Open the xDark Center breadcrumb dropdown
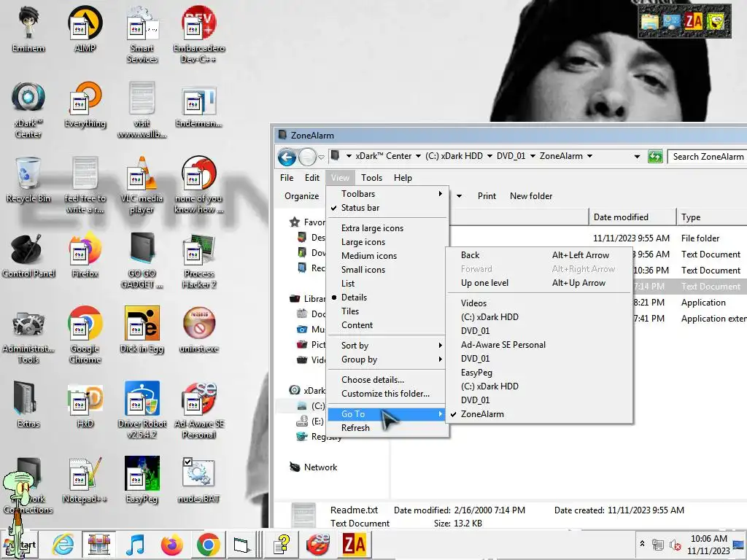 click(x=418, y=156)
